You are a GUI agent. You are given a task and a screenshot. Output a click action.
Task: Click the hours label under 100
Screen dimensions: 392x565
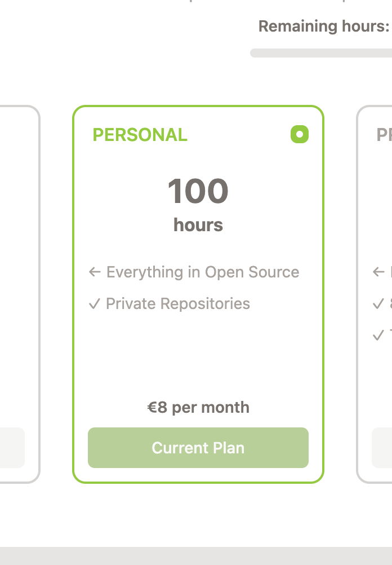[198, 225]
